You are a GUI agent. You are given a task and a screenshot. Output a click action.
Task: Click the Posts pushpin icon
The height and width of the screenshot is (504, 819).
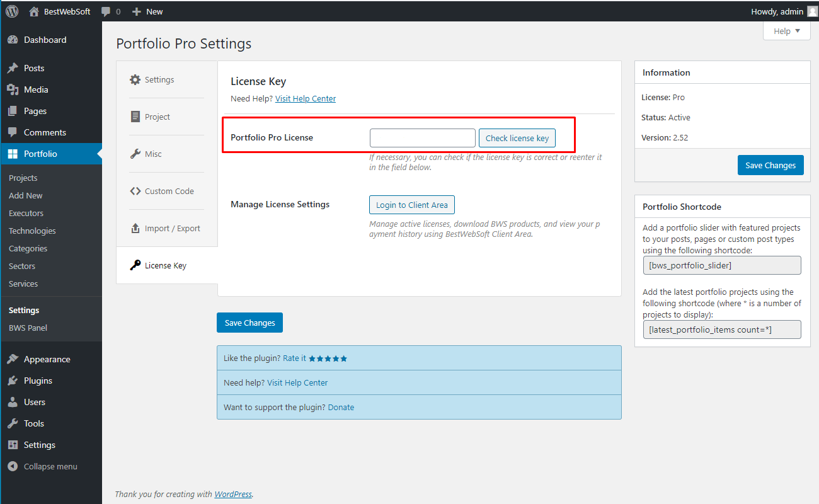coord(13,68)
